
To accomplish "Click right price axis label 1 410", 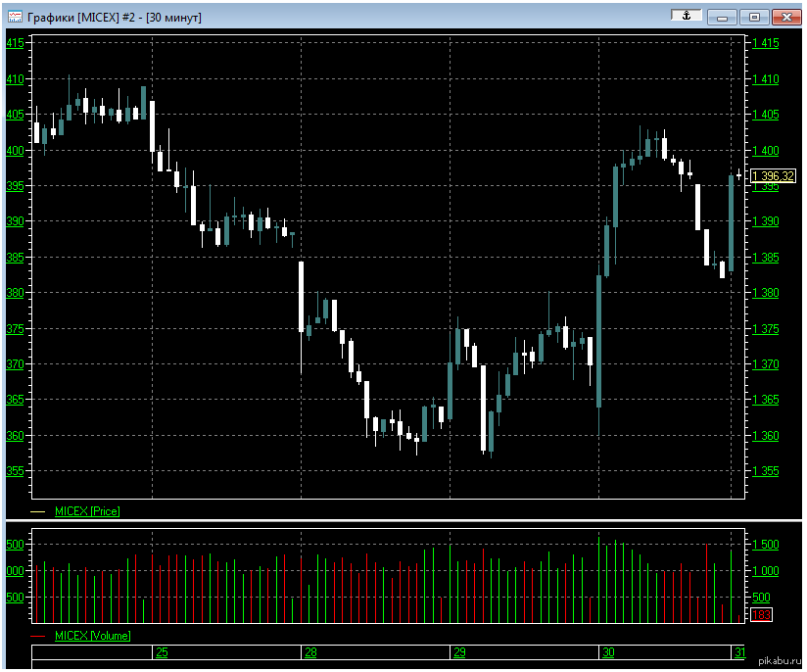I will tap(766, 79).
